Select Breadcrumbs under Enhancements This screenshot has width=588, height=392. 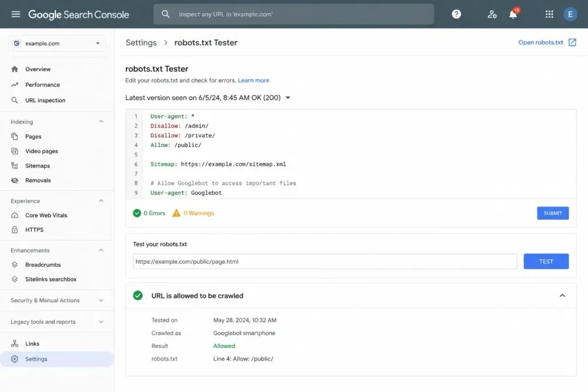coord(42,265)
